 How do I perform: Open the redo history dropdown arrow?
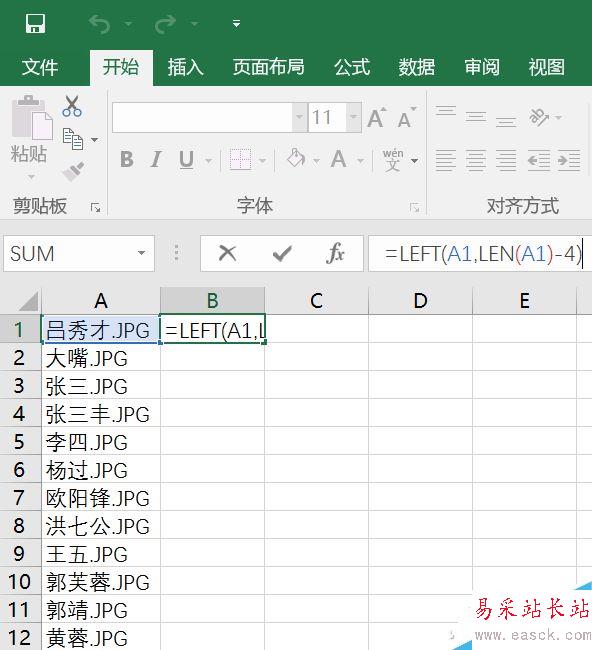coord(194,24)
